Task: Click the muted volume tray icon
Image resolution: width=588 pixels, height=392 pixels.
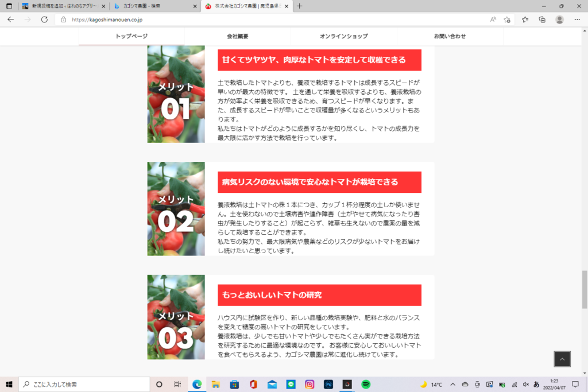Action: click(x=526, y=385)
